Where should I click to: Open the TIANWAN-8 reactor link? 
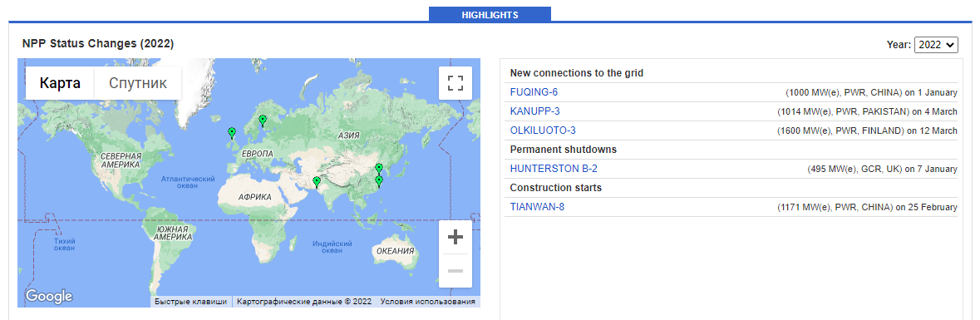pos(537,207)
